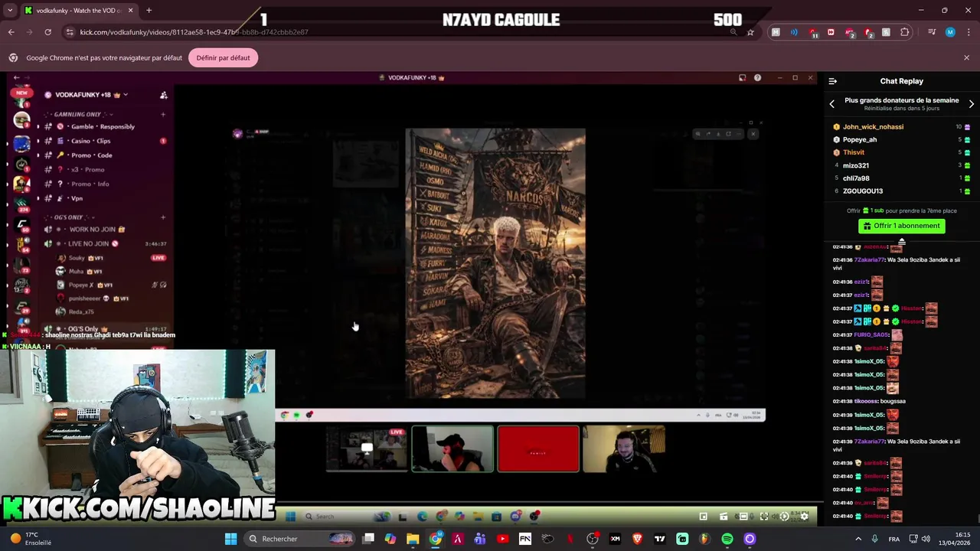
Task: Click the Windows Start button
Action: [x=230, y=539]
